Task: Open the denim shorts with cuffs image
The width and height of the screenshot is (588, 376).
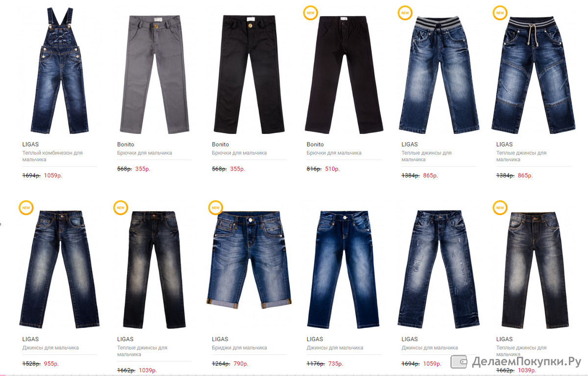Action: (x=249, y=260)
